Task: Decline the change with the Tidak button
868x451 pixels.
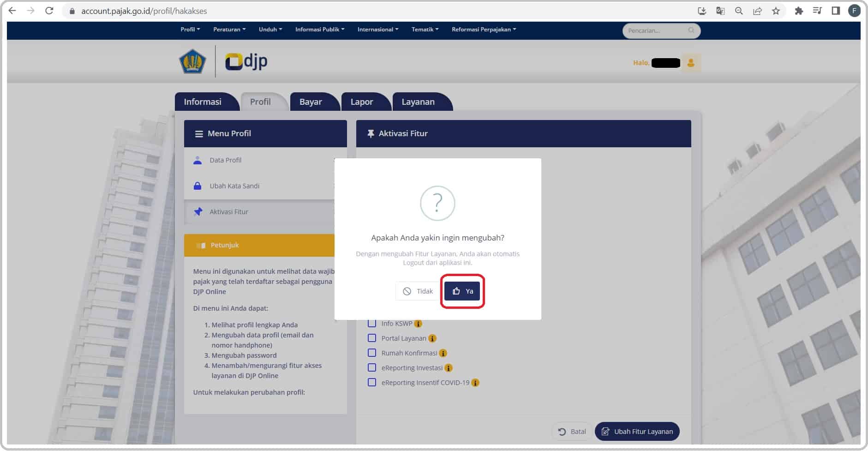Action: point(417,291)
